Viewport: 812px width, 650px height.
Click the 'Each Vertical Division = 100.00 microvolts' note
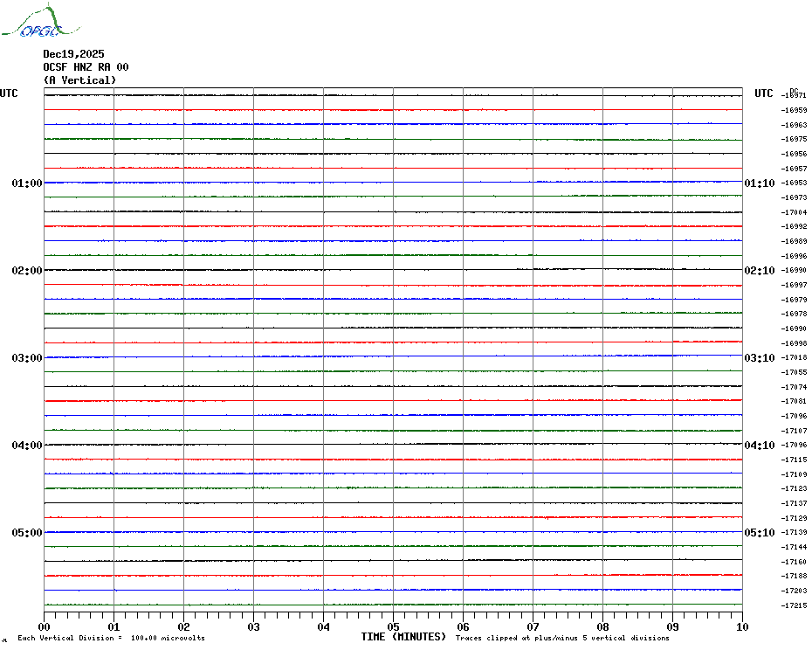point(112,638)
